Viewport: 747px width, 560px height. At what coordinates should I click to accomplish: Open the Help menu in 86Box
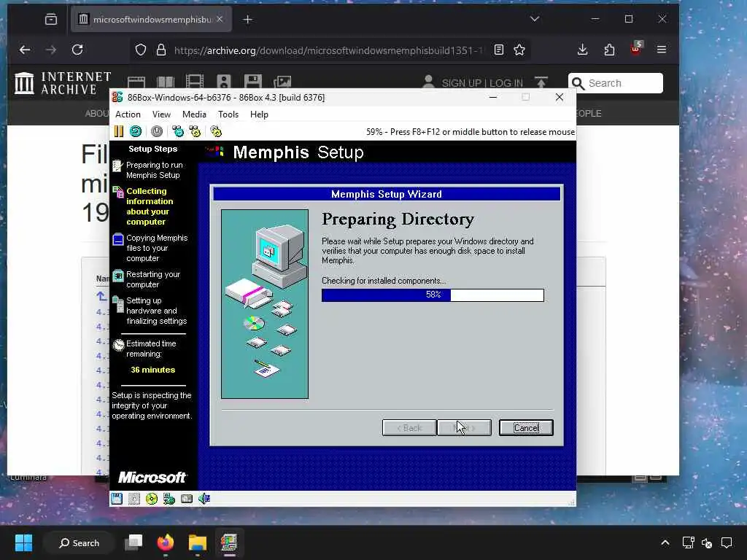[x=259, y=114]
